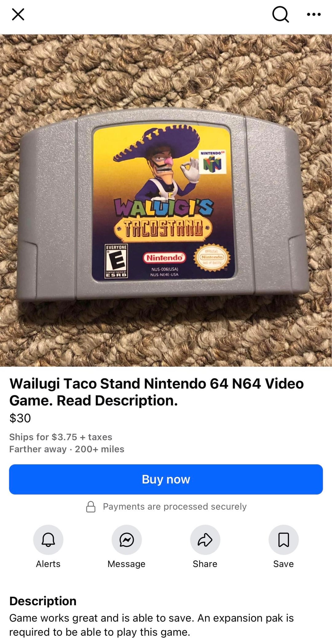The height and width of the screenshot is (644, 332).
Task: Click the $30 price text
Action: click(x=20, y=418)
